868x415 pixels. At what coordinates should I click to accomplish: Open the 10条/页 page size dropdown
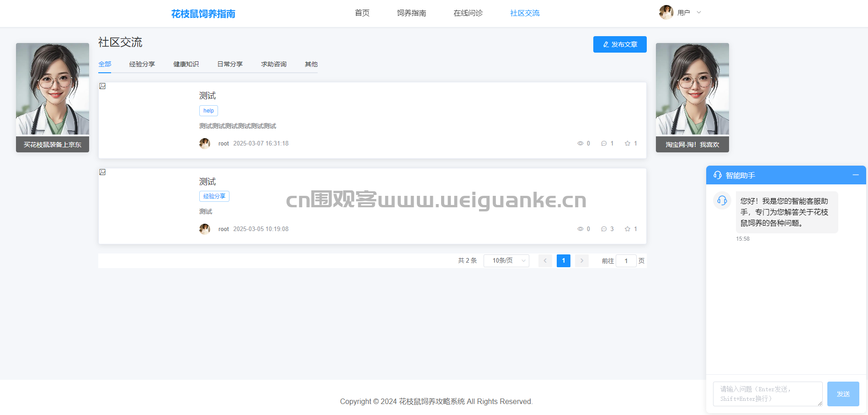click(506, 261)
